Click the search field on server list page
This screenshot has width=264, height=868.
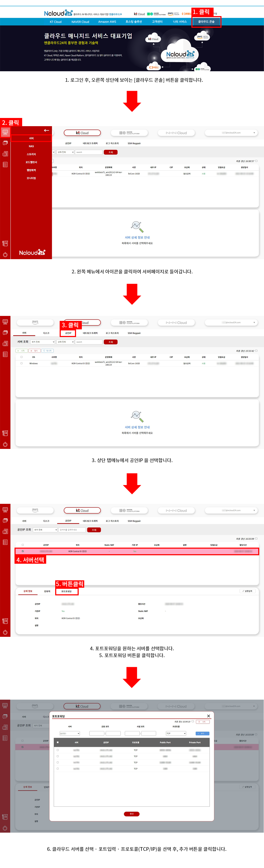[x=89, y=342]
